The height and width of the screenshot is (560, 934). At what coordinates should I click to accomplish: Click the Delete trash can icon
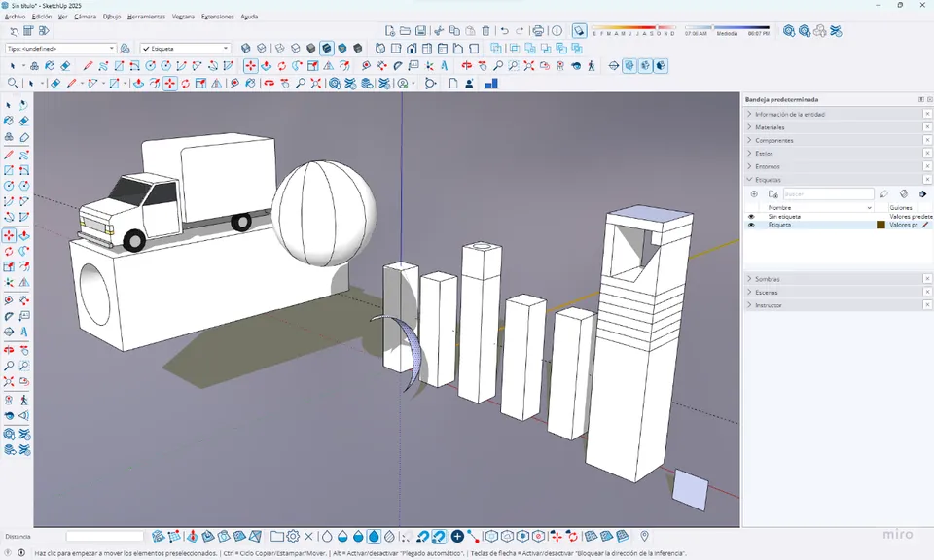point(485,31)
